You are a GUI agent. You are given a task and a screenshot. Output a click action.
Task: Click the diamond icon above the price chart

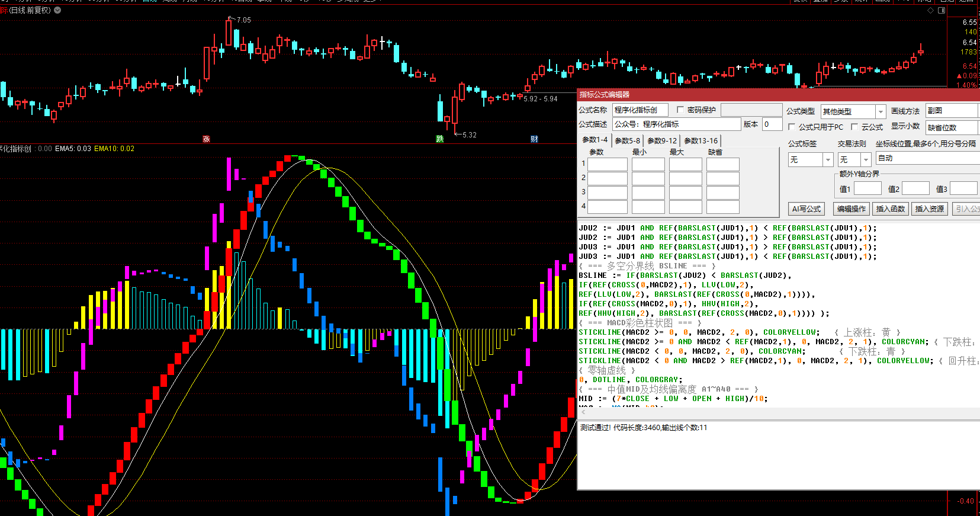[x=930, y=11]
